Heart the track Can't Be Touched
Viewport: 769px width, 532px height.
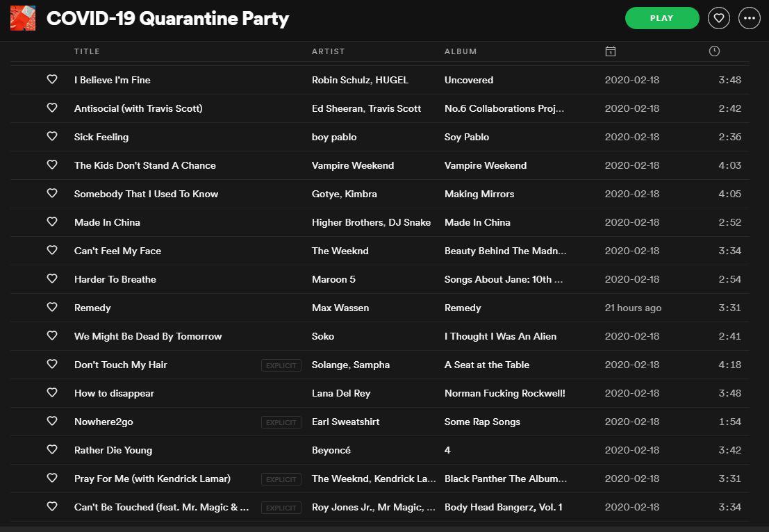[x=52, y=506]
